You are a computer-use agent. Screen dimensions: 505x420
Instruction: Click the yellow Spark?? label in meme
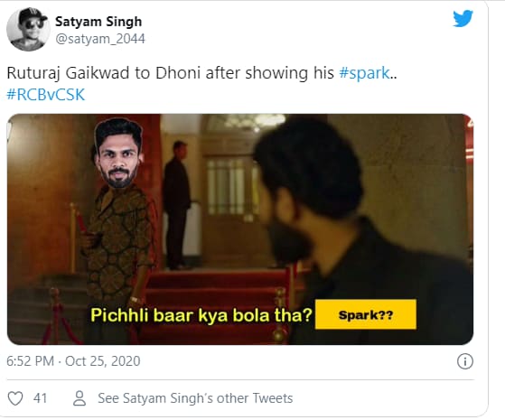coord(366,314)
